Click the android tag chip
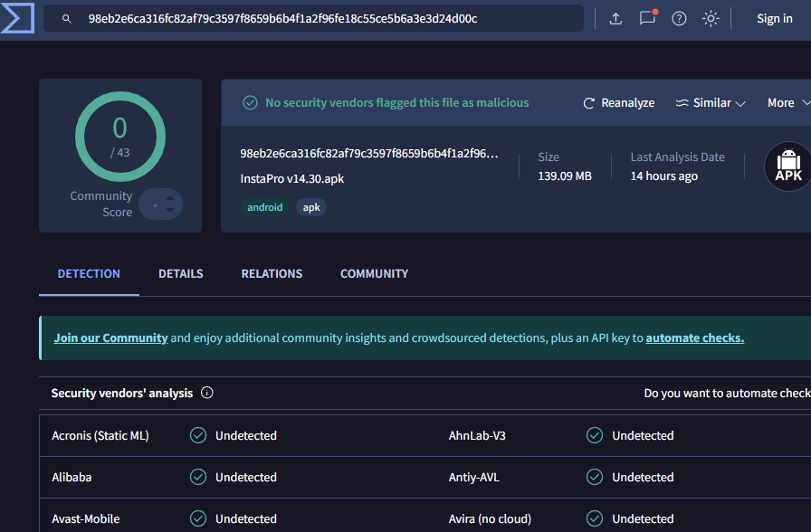 pyautogui.click(x=265, y=207)
